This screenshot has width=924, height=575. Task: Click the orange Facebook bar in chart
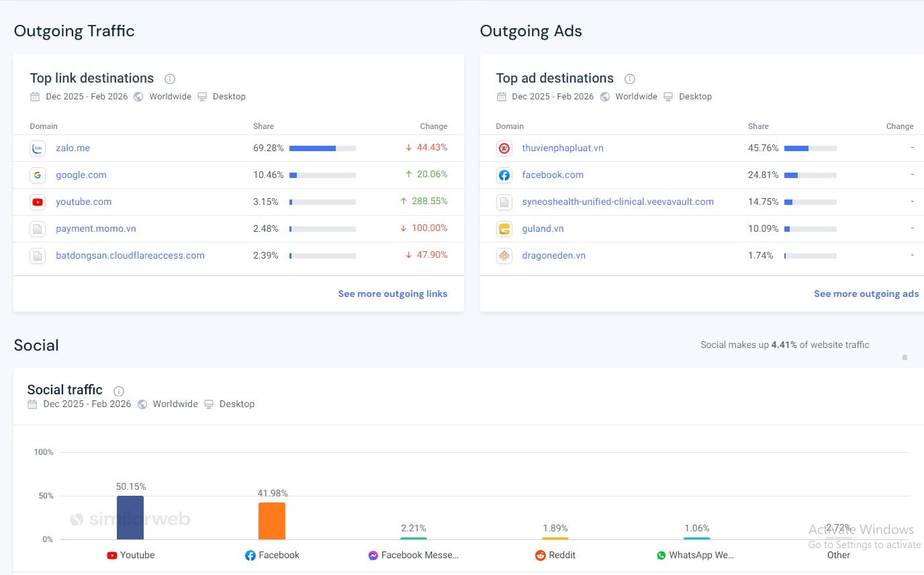pyautogui.click(x=272, y=521)
